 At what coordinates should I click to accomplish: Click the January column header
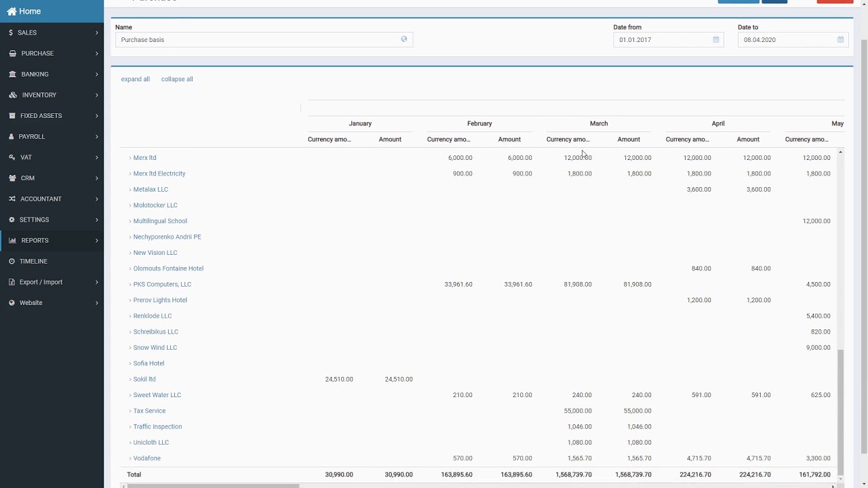pos(360,123)
